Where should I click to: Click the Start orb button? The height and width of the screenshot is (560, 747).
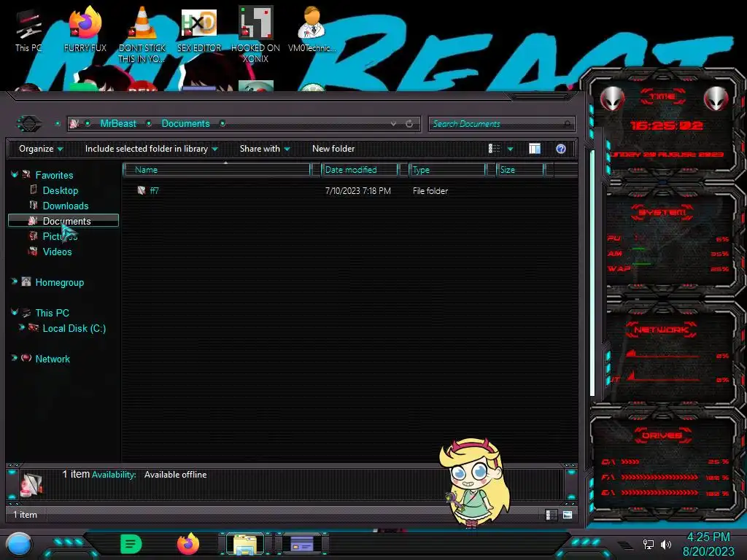coord(19,544)
